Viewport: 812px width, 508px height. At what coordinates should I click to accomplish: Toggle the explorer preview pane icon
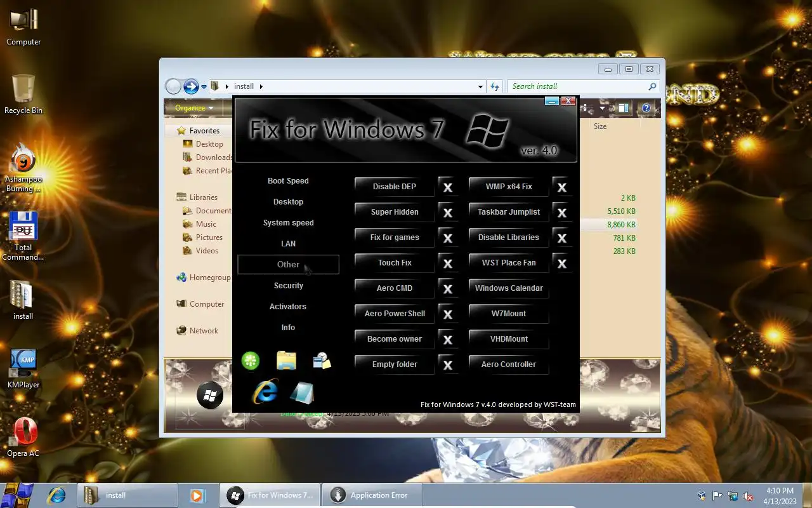(624, 108)
